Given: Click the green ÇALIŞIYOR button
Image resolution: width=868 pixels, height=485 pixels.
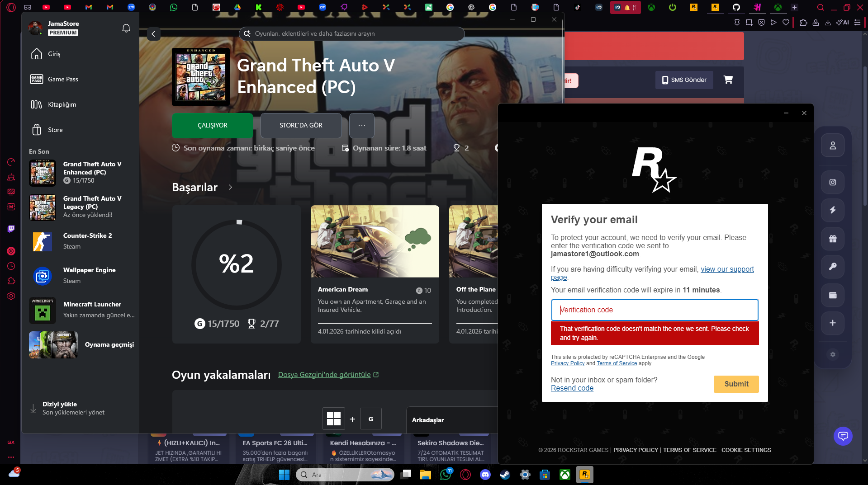Looking at the screenshot, I should (x=212, y=125).
